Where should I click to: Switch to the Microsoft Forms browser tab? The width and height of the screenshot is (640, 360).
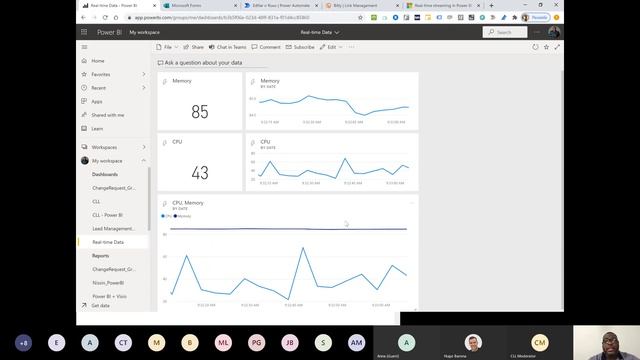200,6
